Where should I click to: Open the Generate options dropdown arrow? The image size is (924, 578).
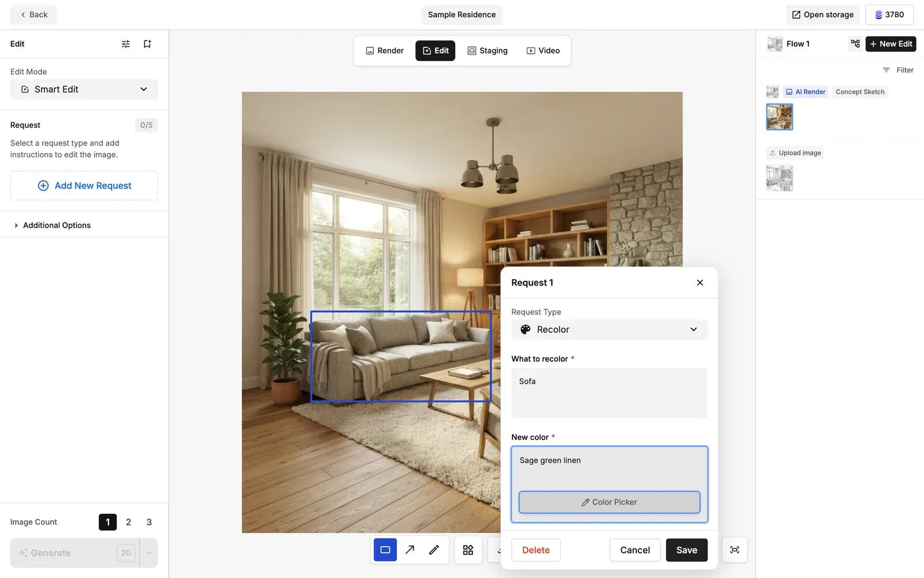(149, 553)
